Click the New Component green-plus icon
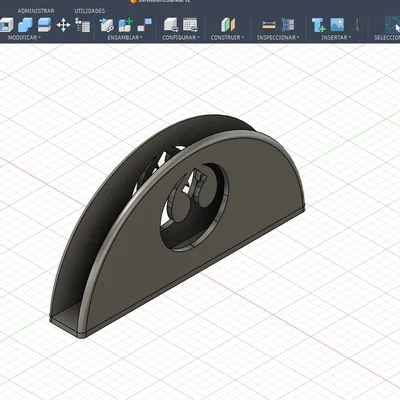400x400 pixels. [126, 25]
